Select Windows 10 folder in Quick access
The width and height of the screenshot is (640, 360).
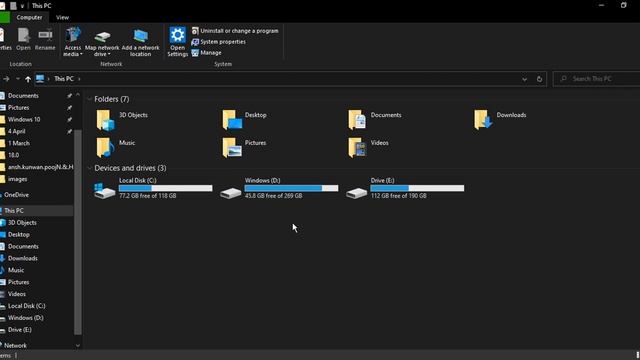tap(24, 120)
